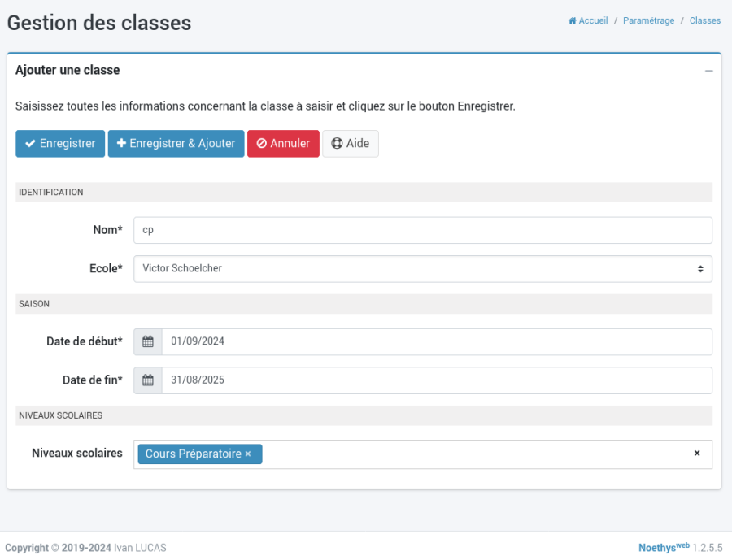Click the plus icon on Enregistrer & Ajouter

[120, 143]
